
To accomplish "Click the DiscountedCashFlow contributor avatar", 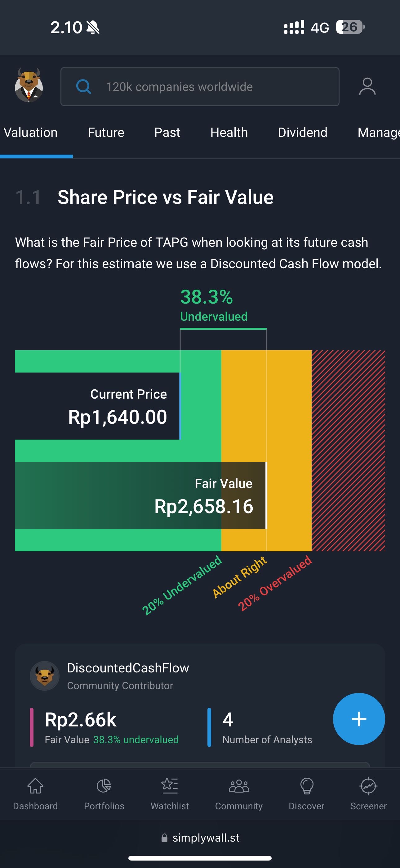I will [x=44, y=676].
